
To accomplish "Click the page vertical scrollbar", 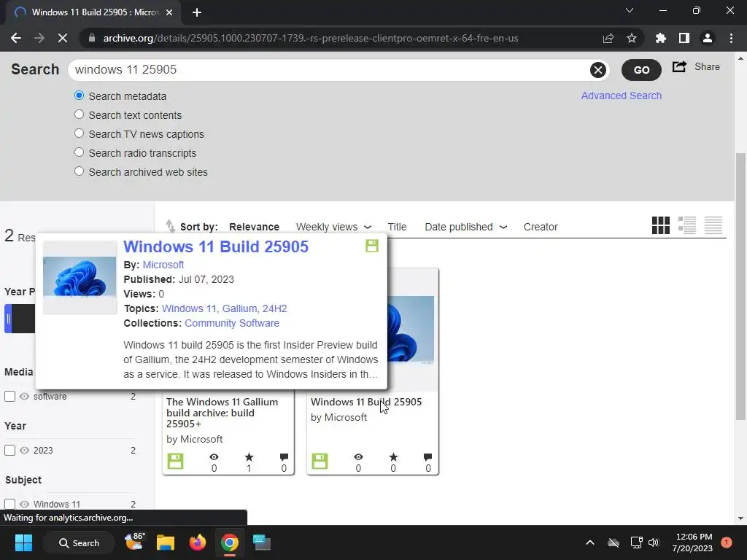I will pyautogui.click(x=740, y=286).
